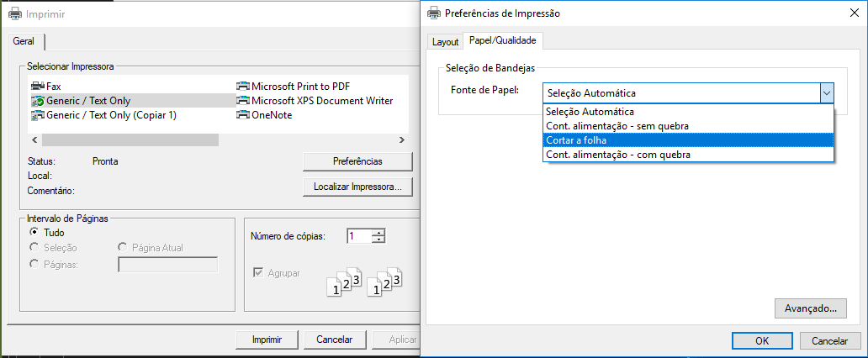Click the collate pages illustration icon
This screenshot has height=358, width=868.
click(364, 282)
